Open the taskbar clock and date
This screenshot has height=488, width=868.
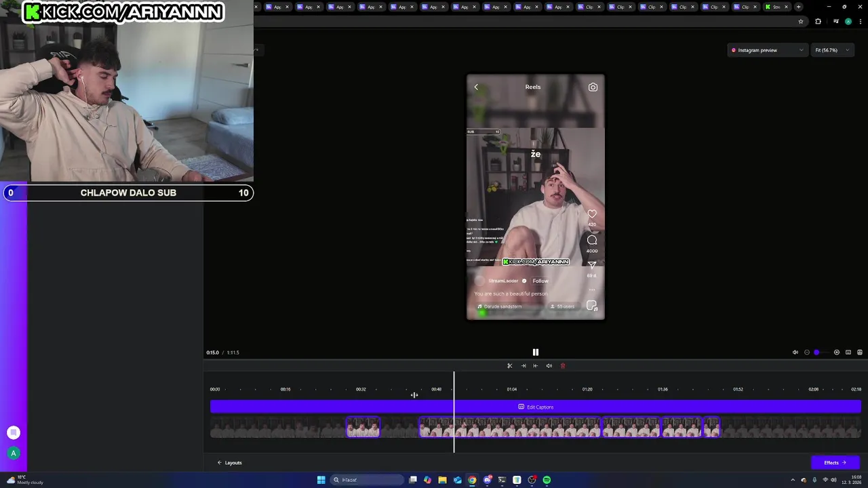(x=851, y=480)
